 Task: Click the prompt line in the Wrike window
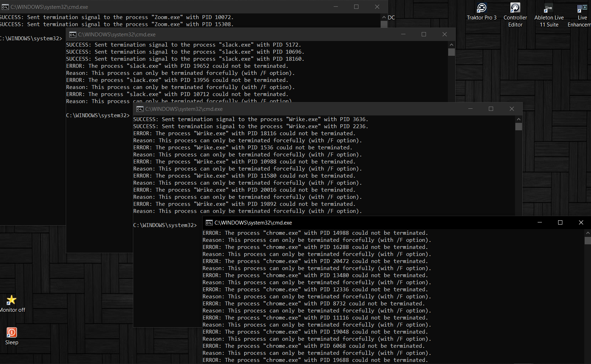pos(165,225)
